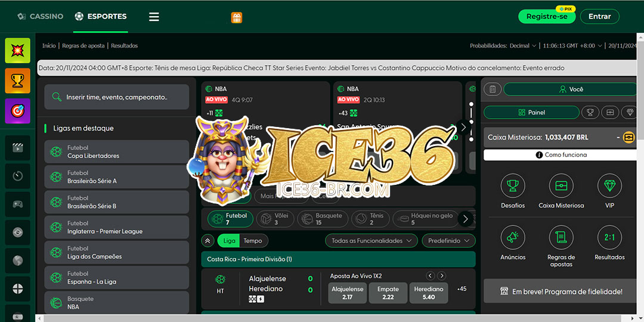Open the diamond icon beside Painel
This screenshot has width=644, height=322.
coord(629,112)
